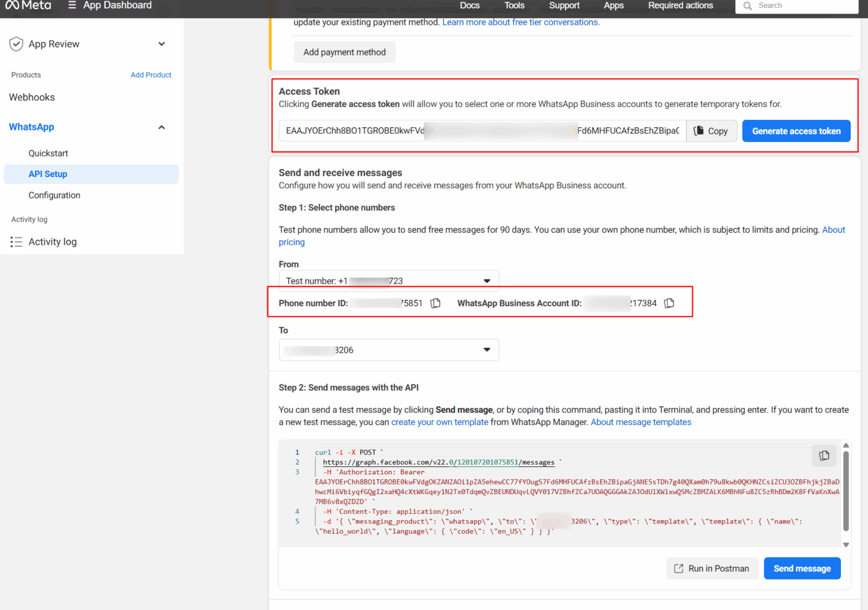The height and width of the screenshot is (610, 868).
Task: Select Configuration in the WhatsApp sidebar
Action: (54, 195)
